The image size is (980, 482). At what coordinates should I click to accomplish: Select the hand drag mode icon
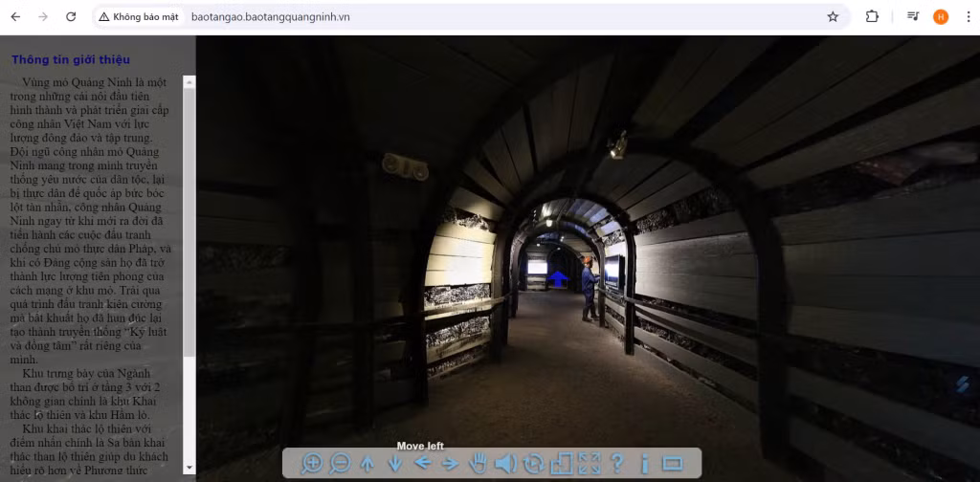tap(479, 463)
